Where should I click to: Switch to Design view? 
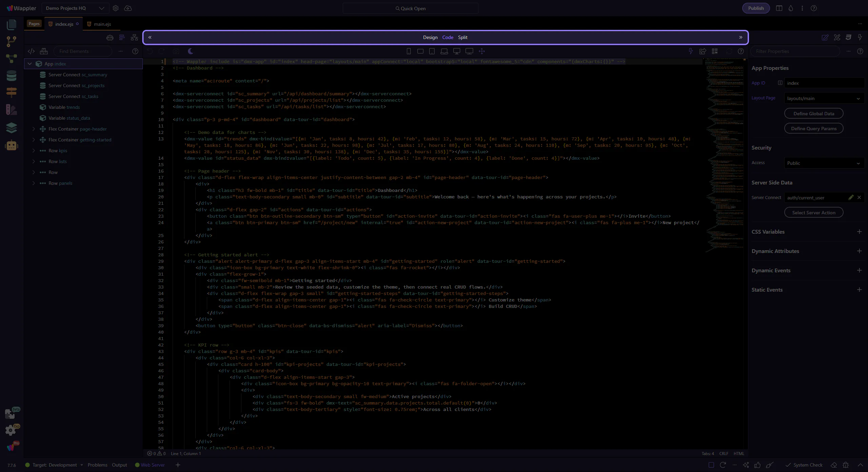tap(430, 37)
